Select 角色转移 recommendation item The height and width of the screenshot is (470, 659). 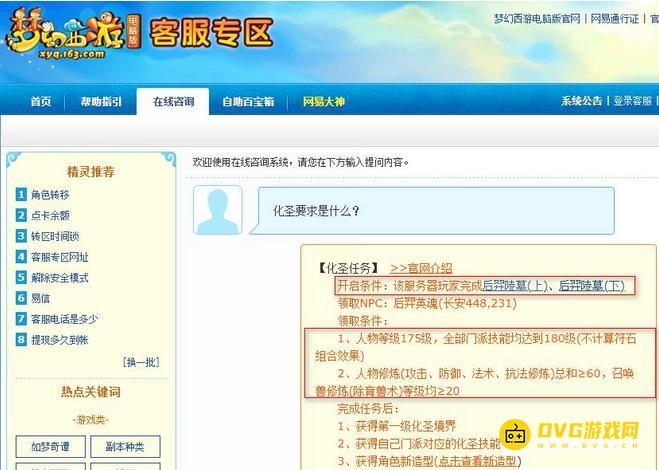(x=50, y=195)
